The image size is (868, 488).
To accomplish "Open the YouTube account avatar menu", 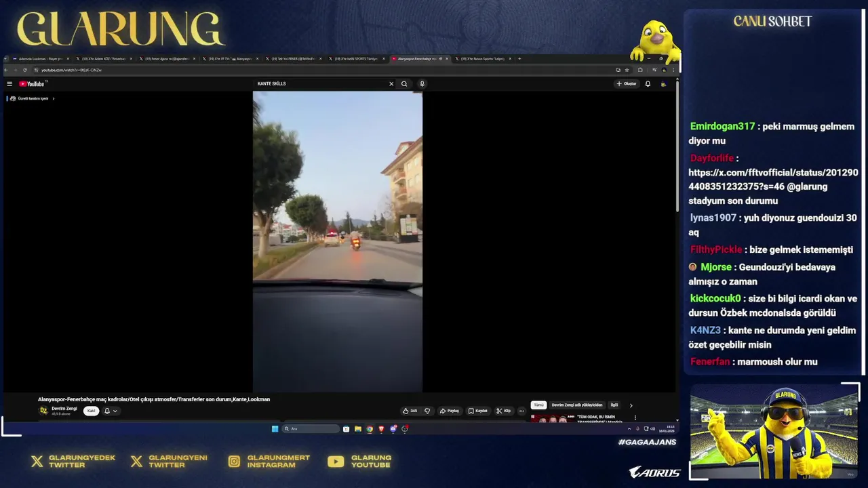I will click(x=663, y=84).
